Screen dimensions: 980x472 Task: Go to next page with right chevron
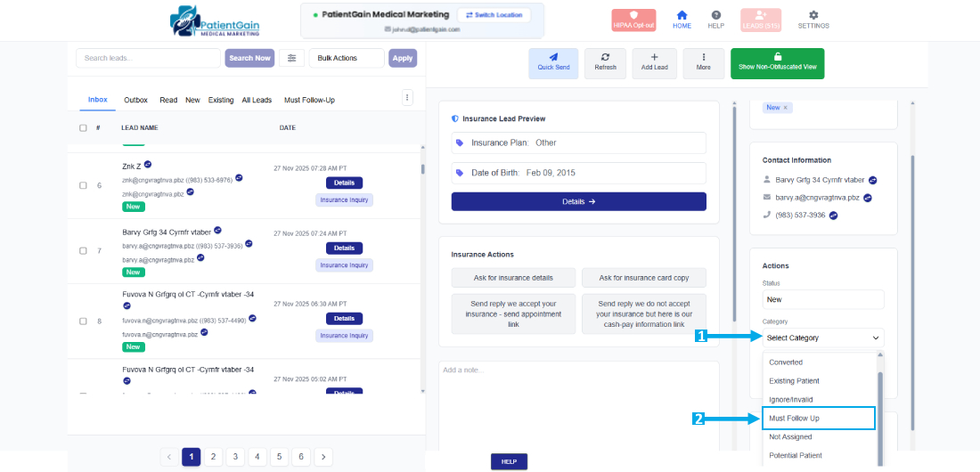click(x=323, y=457)
